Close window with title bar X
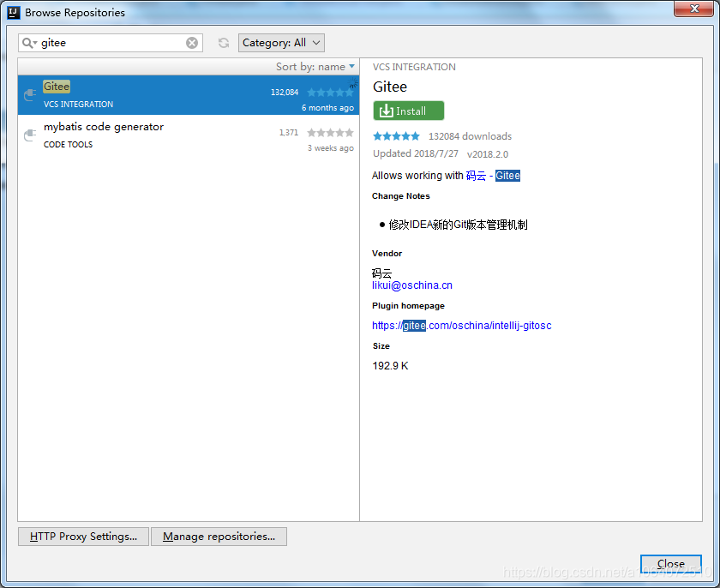The image size is (720, 588). 694,9
